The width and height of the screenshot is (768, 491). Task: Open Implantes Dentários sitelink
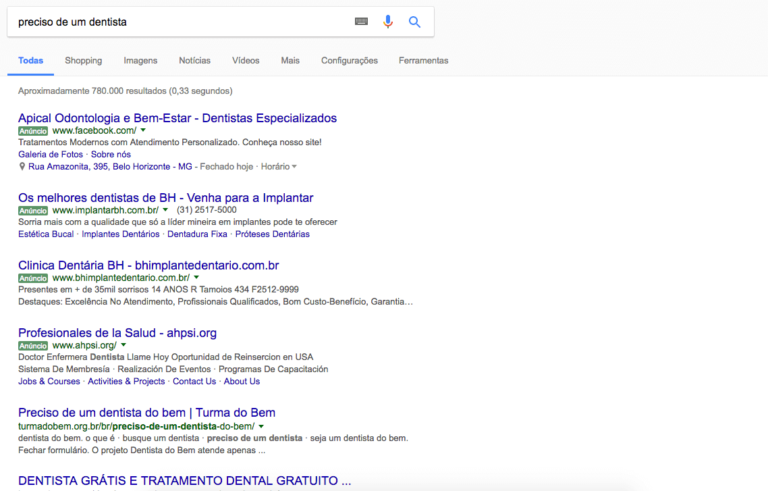tap(120, 234)
